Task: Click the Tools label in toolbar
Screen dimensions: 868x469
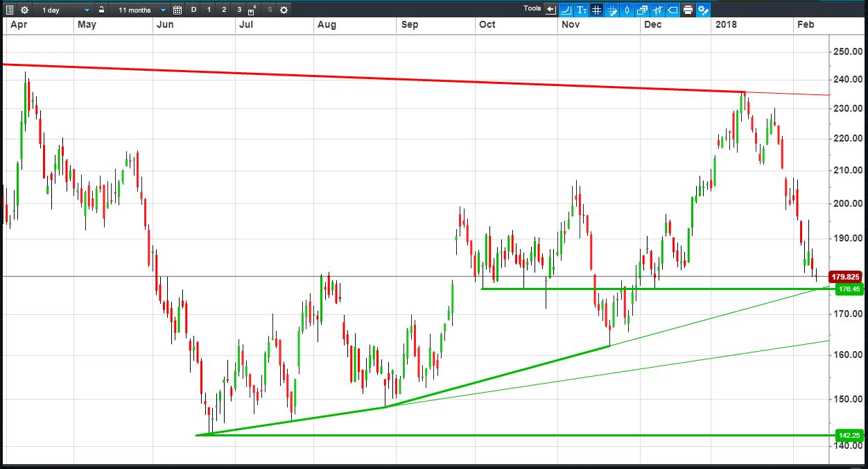Action: point(532,8)
